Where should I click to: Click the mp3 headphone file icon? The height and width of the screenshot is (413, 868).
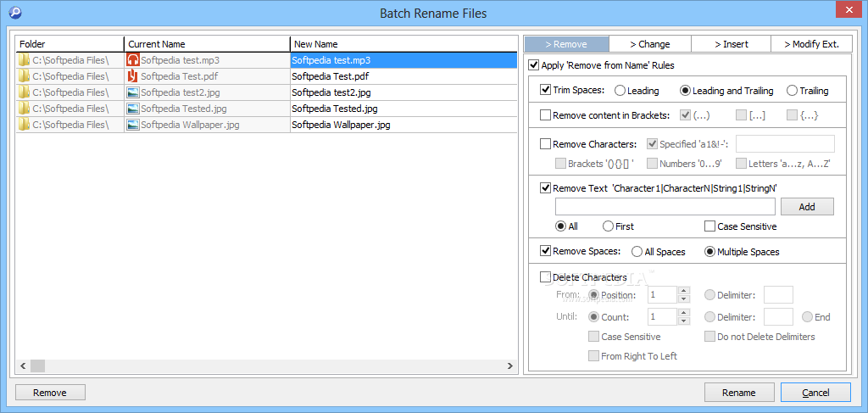133,60
